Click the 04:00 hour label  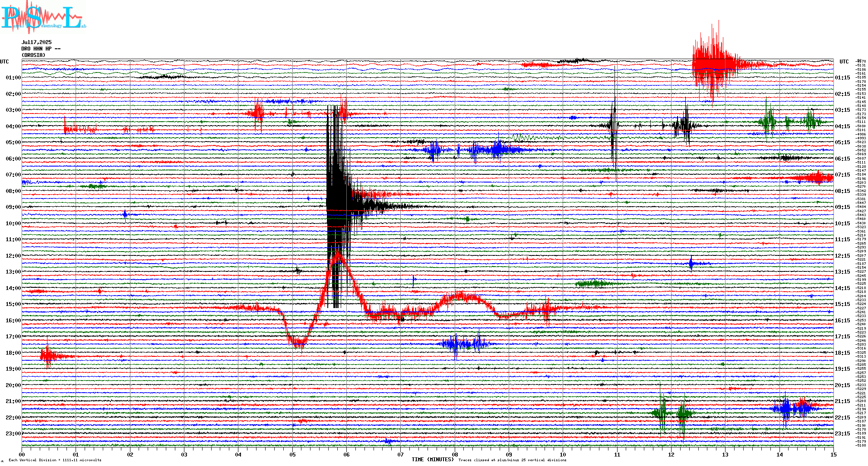pyautogui.click(x=13, y=126)
